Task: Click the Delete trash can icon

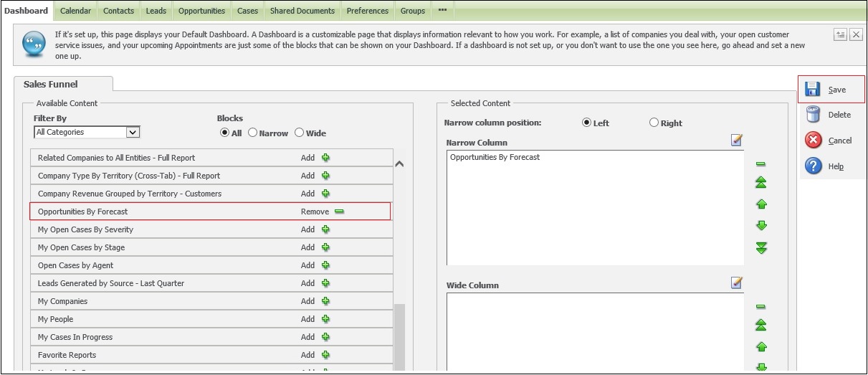Action: (x=813, y=115)
